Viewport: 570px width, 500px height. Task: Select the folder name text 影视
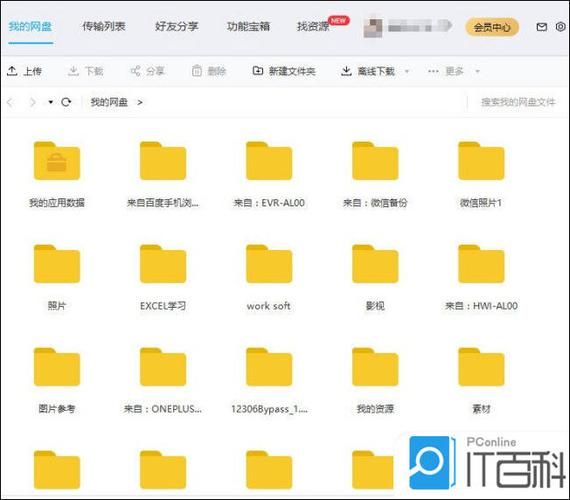[375, 306]
